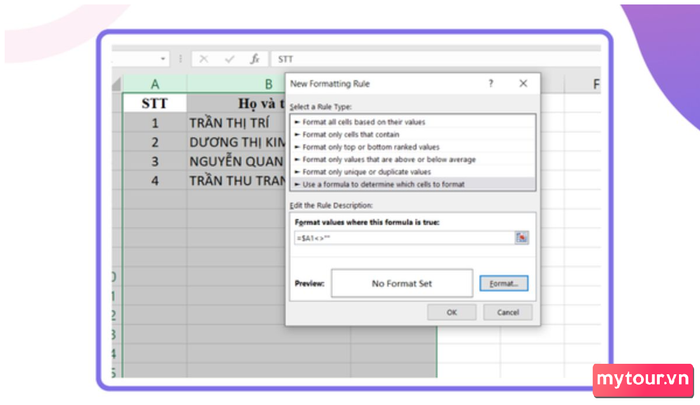Select the STT header cell
Screen dimensions: 700x405
[x=155, y=103]
